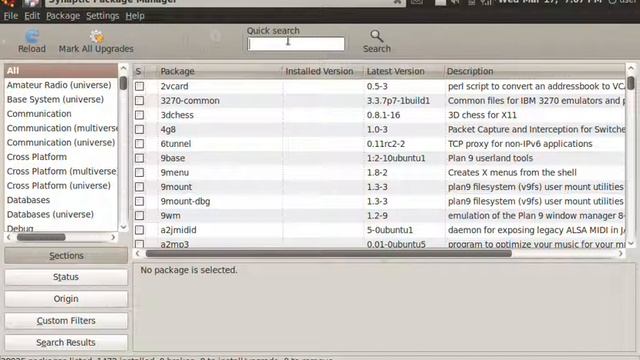Open the Help menu
The height and width of the screenshot is (360, 640).
pos(135,16)
